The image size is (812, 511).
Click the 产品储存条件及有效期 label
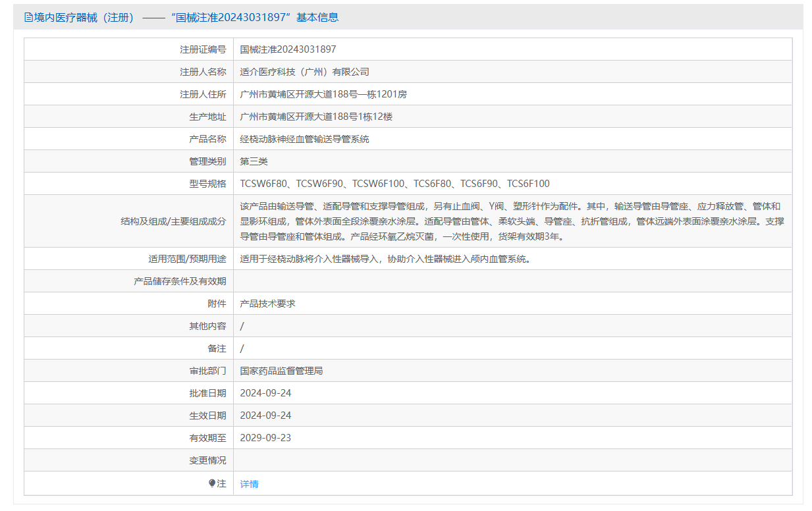180,281
